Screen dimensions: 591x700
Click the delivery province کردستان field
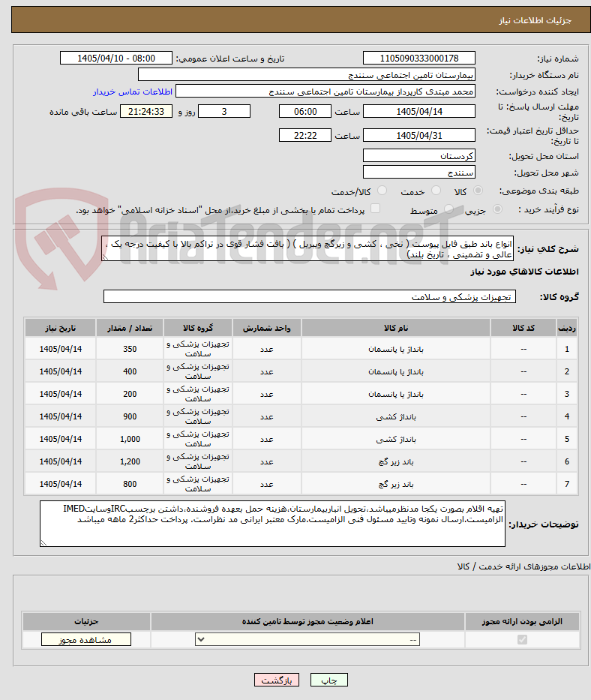click(419, 156)
